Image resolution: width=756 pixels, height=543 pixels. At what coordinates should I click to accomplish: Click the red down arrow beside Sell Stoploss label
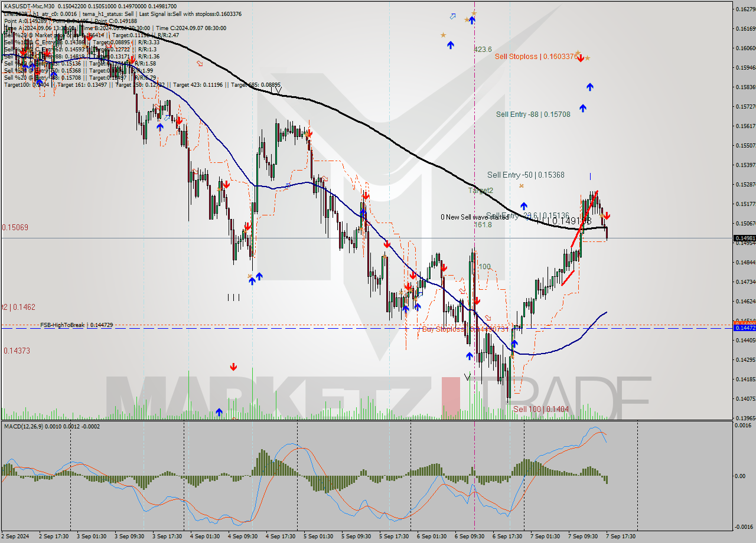click(x=581, y=58)
